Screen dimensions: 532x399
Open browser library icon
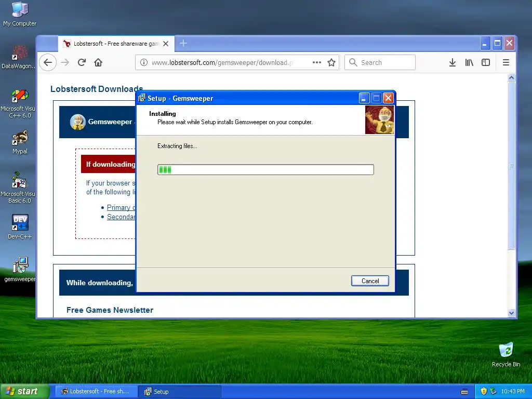click(469, 62)
